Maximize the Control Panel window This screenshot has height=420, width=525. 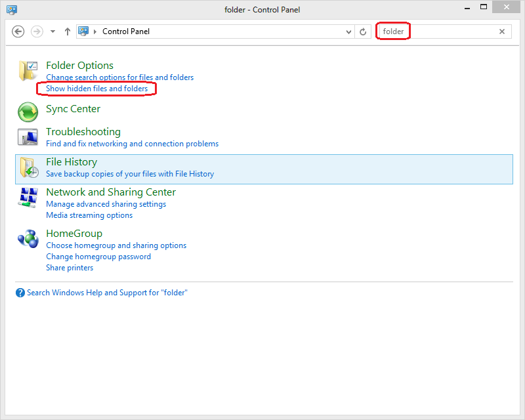(484, 7)
